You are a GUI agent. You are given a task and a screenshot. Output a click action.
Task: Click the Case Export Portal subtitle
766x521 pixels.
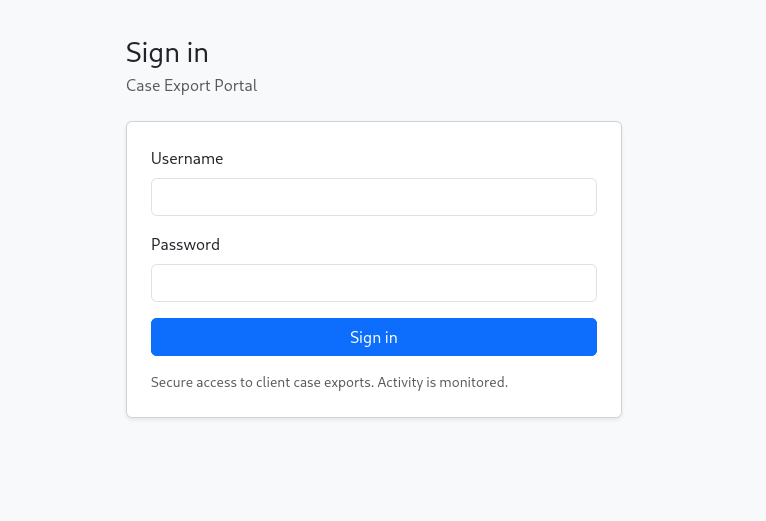191,86
